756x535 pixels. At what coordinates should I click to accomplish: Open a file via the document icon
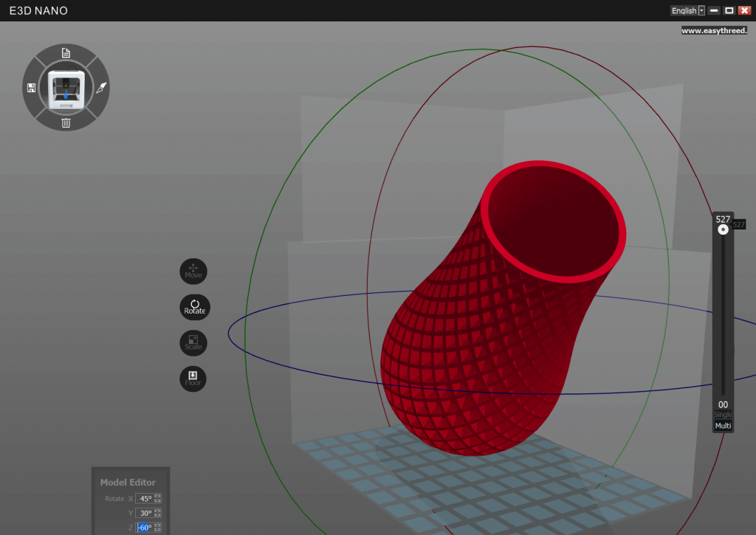click(x=66, y=52)
